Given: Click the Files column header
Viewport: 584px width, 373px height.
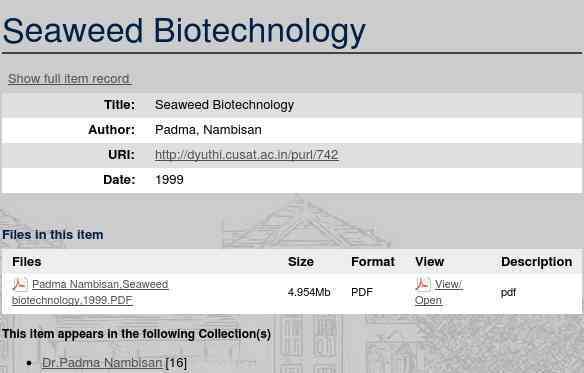Looking at the screenshot, I should [x=27, y=262].
